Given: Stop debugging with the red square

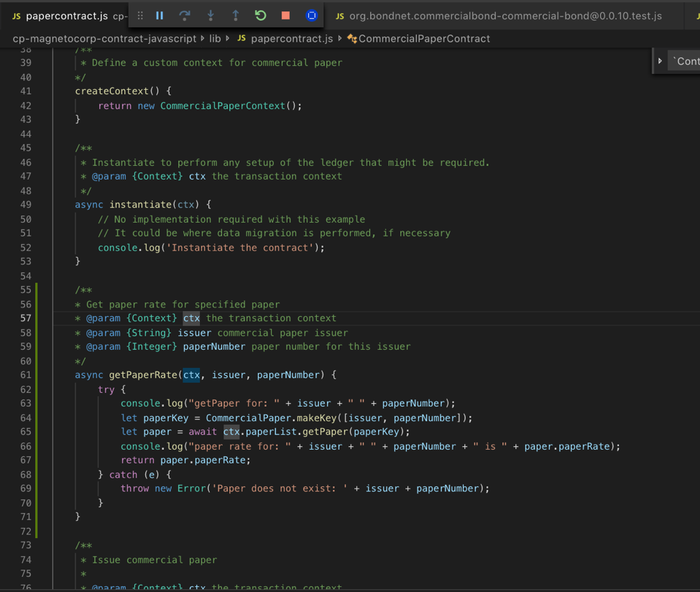Looking at the screenshot, I should [x=285, y=15].
